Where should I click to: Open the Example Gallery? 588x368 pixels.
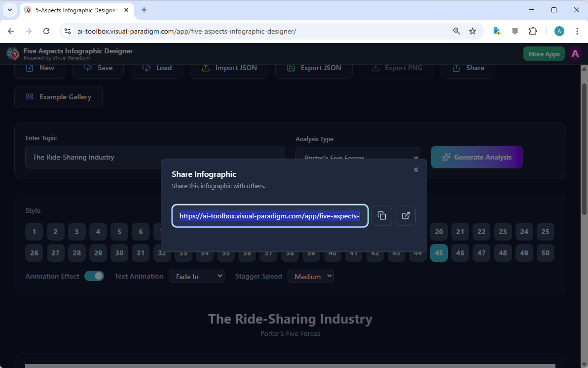coord(58,97)
